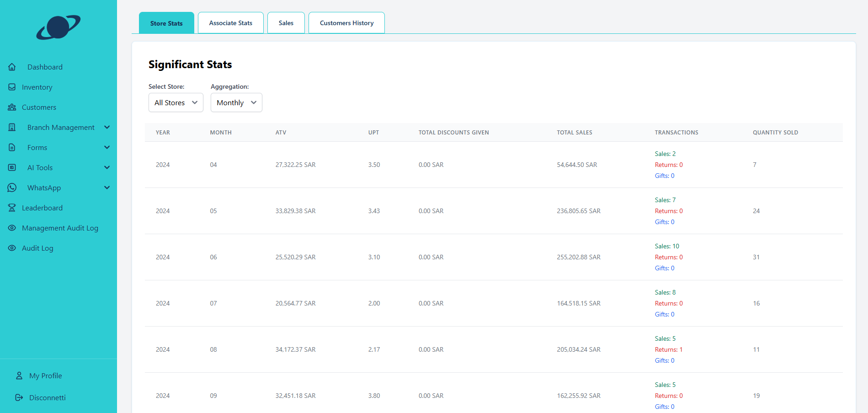Click the Management Audit Log eye icon

pyautogui.click(x=12, y=228)
